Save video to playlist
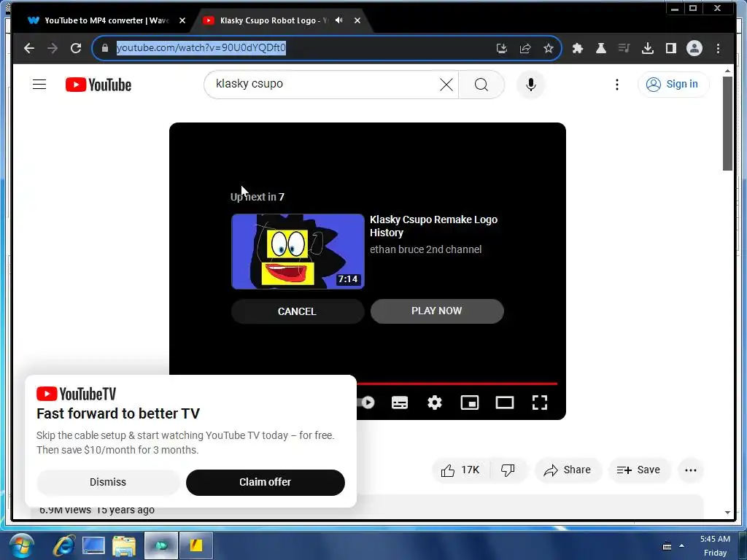 tap(639, 470)
